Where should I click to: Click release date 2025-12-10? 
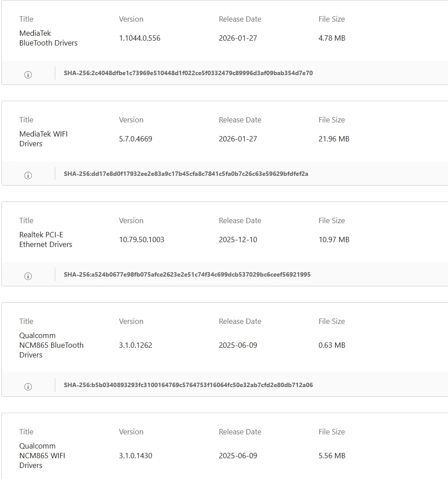coord(238,240)
